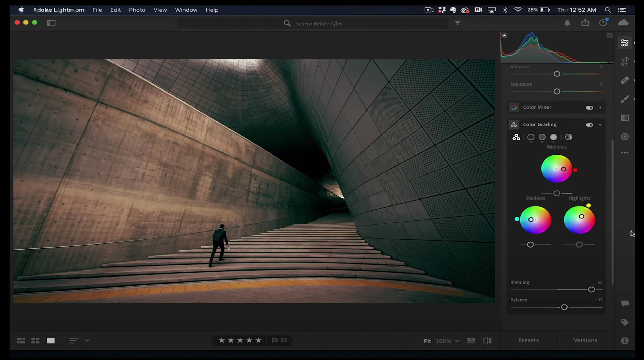
Task: Select the Radial Gradient tool
Action: 625,137
